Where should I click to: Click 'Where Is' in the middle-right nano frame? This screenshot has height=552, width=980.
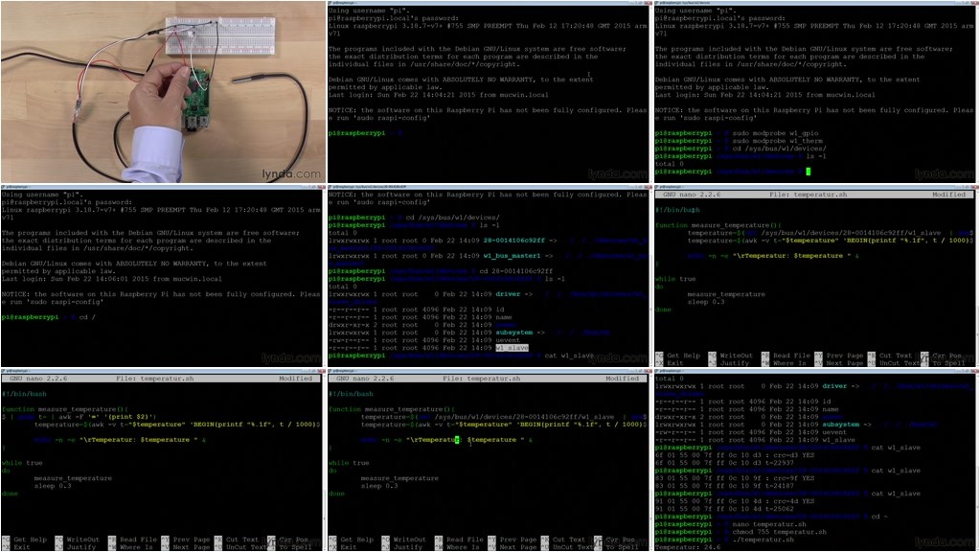pyautogui.click(x=789, y=363)
